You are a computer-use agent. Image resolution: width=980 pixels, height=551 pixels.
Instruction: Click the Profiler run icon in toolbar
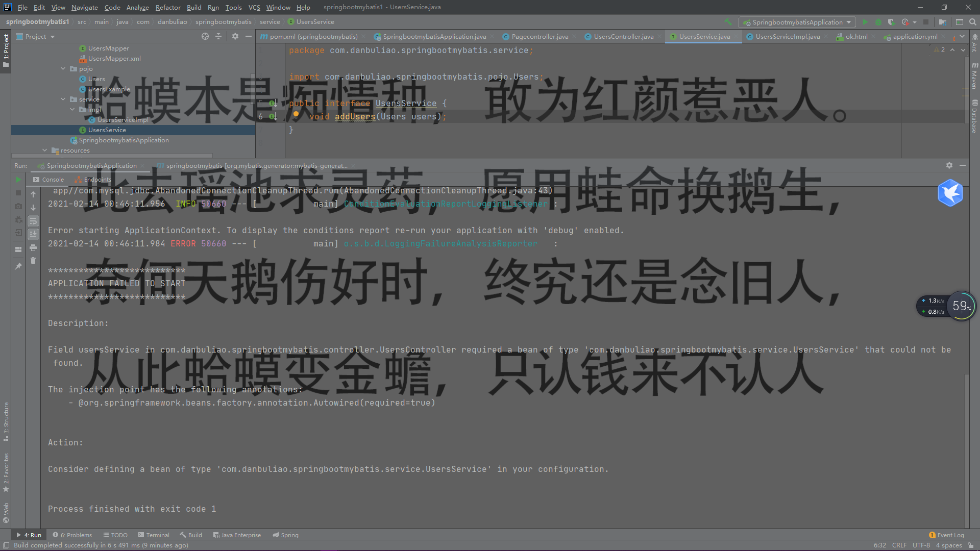click(905, 22)
